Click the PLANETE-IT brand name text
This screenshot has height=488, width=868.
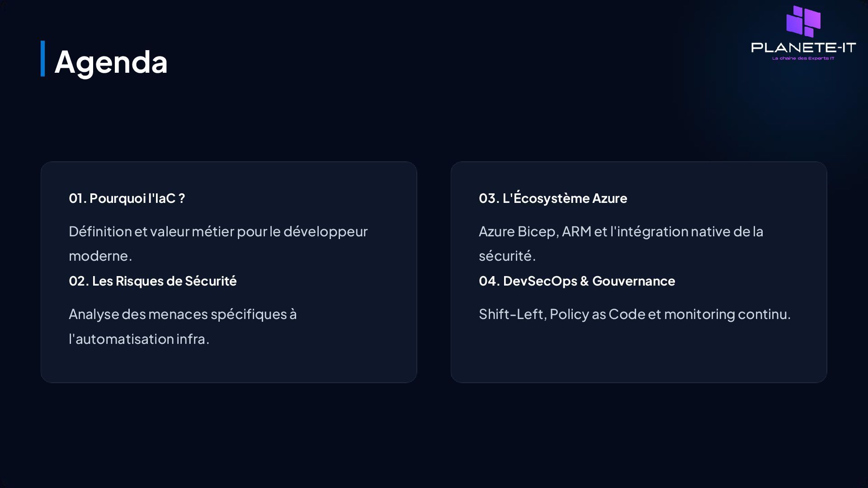pos(803,47)
